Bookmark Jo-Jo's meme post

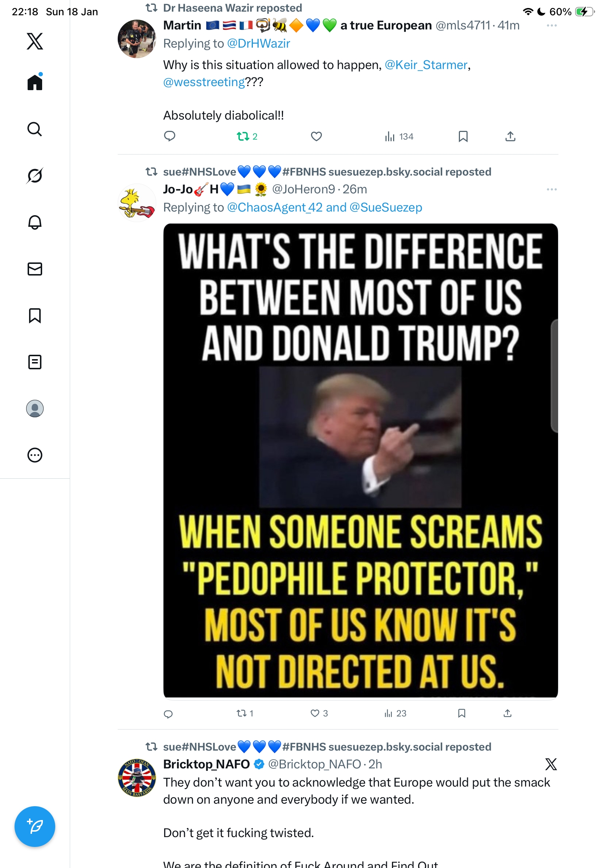pyautogui.click(x=461, y=714)
